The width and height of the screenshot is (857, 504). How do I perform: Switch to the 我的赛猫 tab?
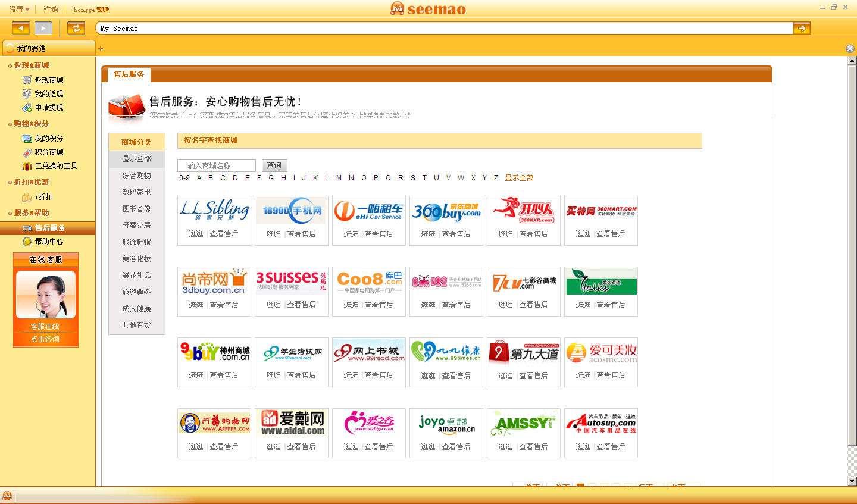(x=48, y=48)
